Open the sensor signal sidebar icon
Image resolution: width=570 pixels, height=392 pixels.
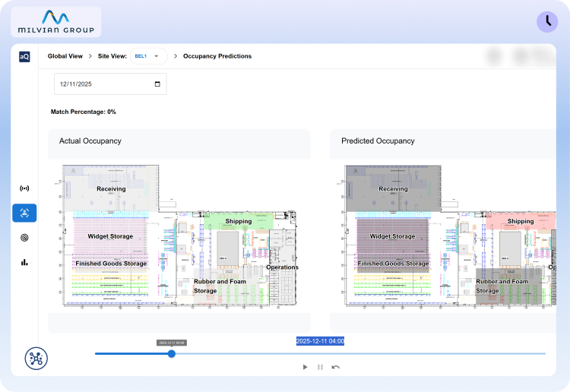(24, 188)
